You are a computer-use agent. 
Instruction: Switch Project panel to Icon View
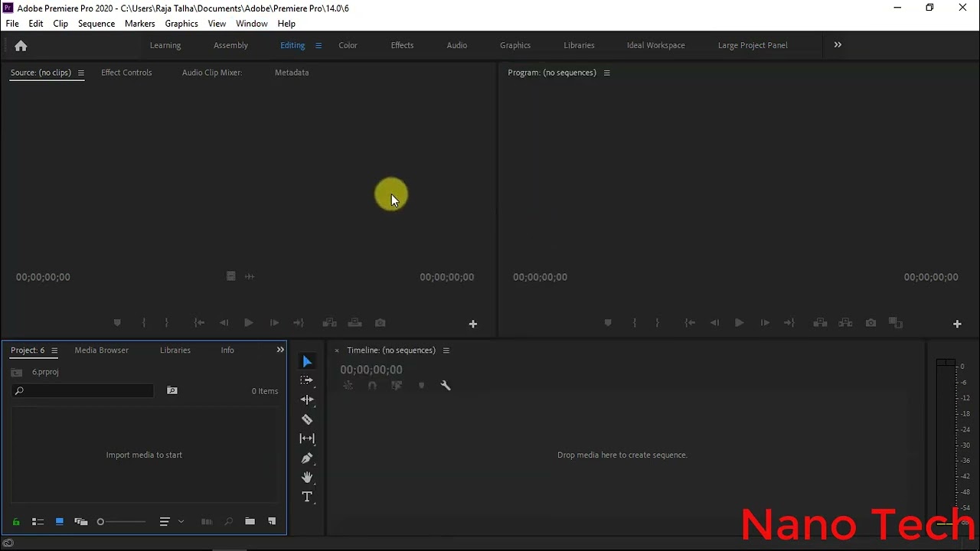[x=59, y=522]
